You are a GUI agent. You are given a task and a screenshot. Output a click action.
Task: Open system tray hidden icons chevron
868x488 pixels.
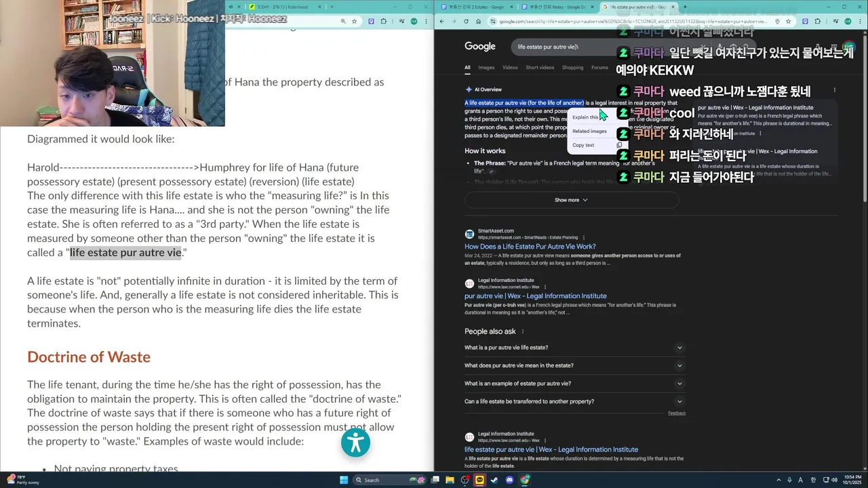point(778,480)
